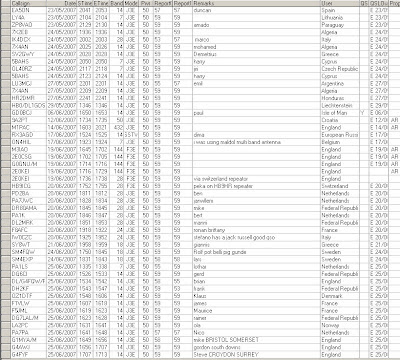Click the STime column header
Screen dimensions: 400x360
[85, 3]
